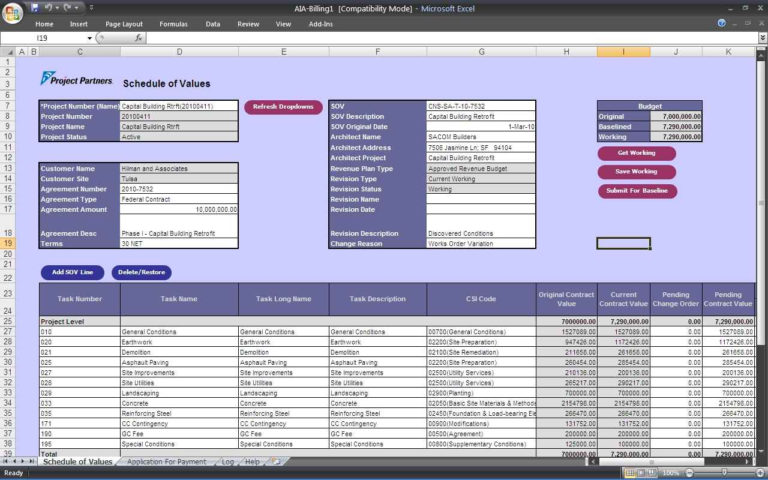Click the Undo icon in title bar
Viewport: 768px width, 480px height.
[49, 8]
